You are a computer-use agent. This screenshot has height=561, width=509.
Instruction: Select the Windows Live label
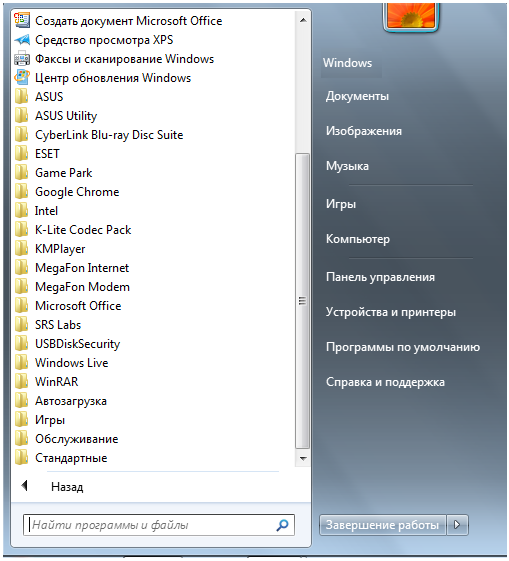72,362
